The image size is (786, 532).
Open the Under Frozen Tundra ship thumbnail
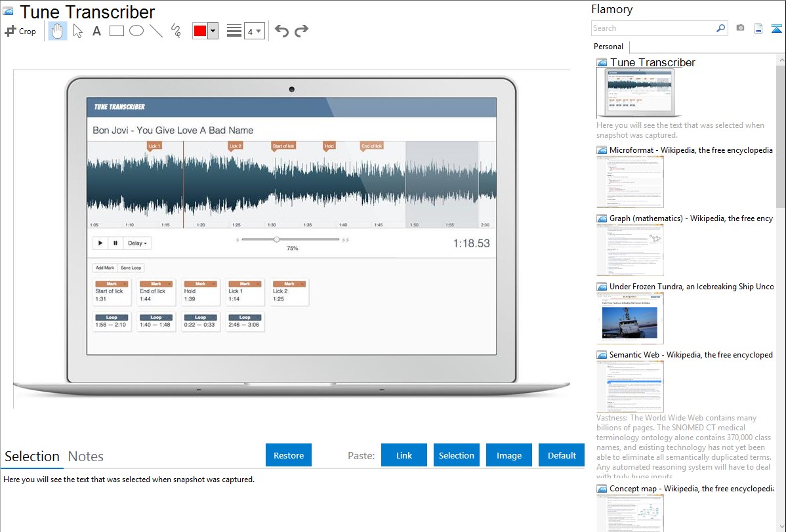click(x=630, y=318)
